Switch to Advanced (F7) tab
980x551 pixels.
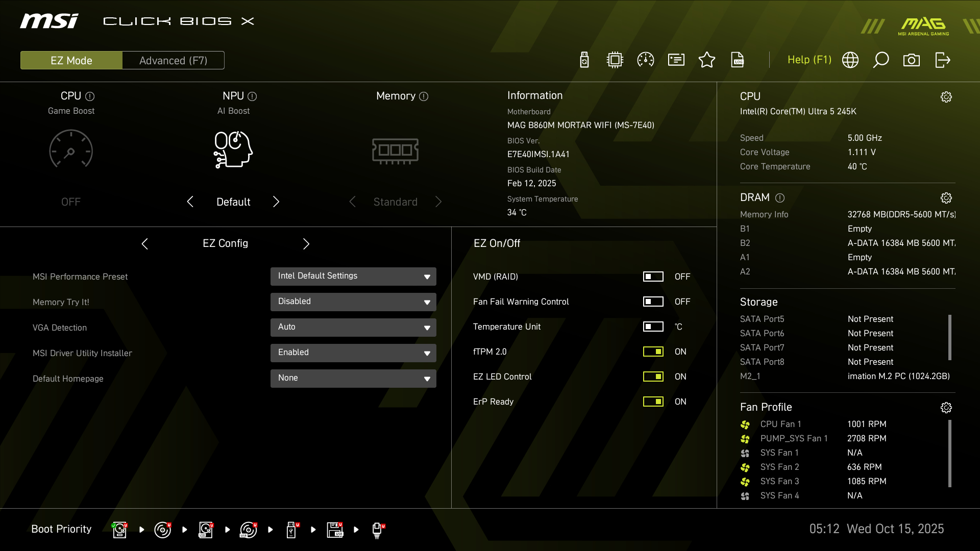(x=173, y=60)
